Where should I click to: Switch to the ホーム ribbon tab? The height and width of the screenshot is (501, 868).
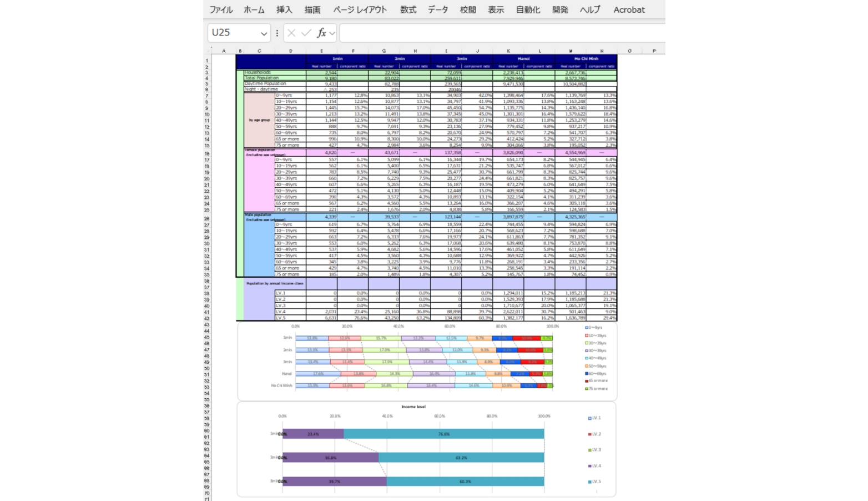point(254,10)
